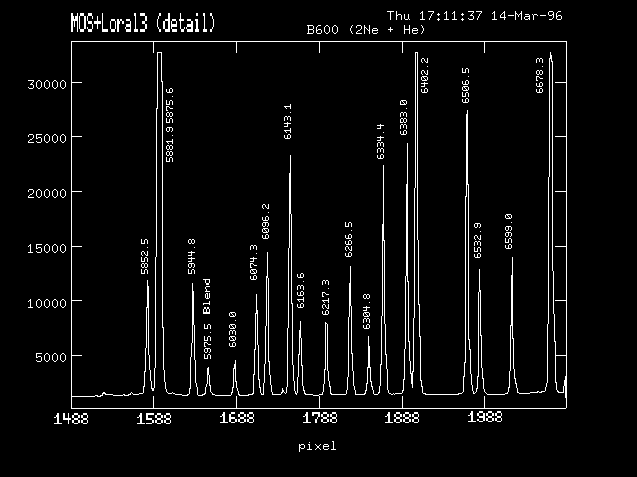Click the plot title MOS+Loral3 (detail)

coord(143,23)
